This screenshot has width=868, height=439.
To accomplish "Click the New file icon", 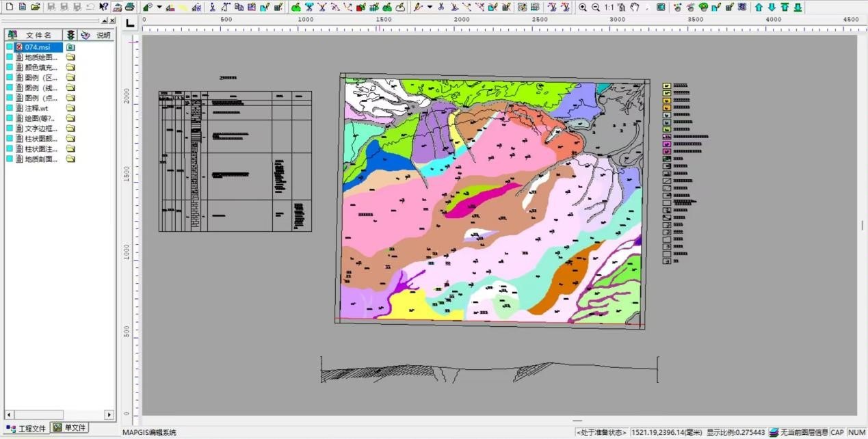I will coord(9,7).
